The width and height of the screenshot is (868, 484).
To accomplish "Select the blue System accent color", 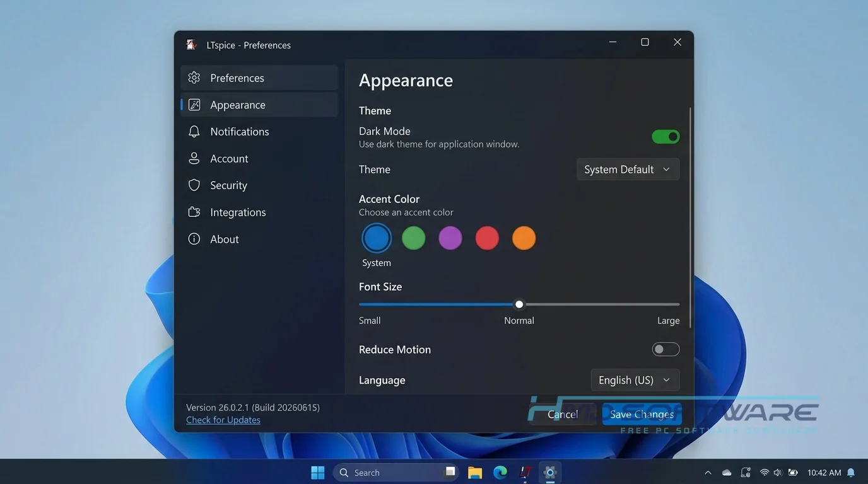I will pos(377,238).
